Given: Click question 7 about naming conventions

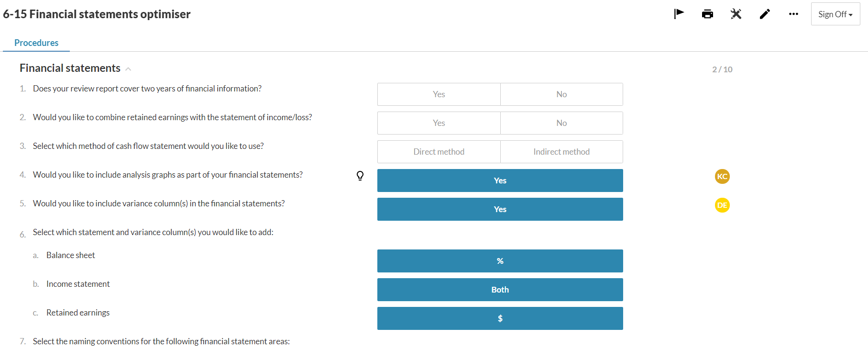Looking at the screenshot, I should (161, 341).
